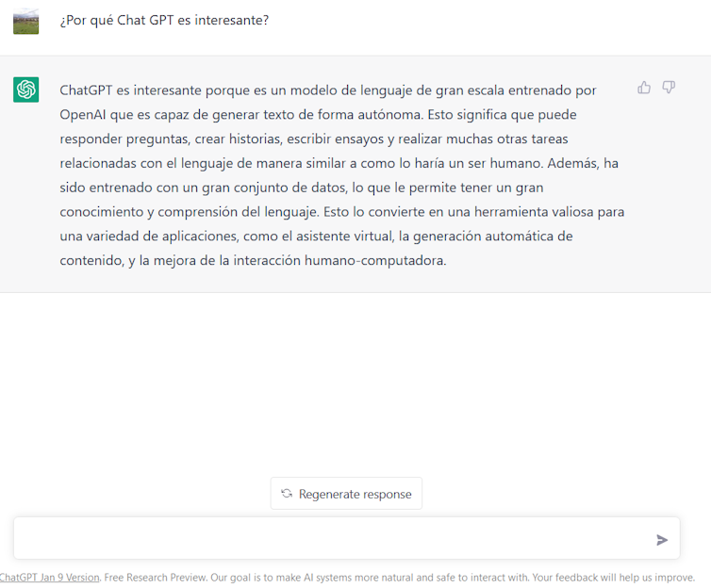Click the paper plane send icon
This screenshot has width=711, height=588.
click(662, 540)
